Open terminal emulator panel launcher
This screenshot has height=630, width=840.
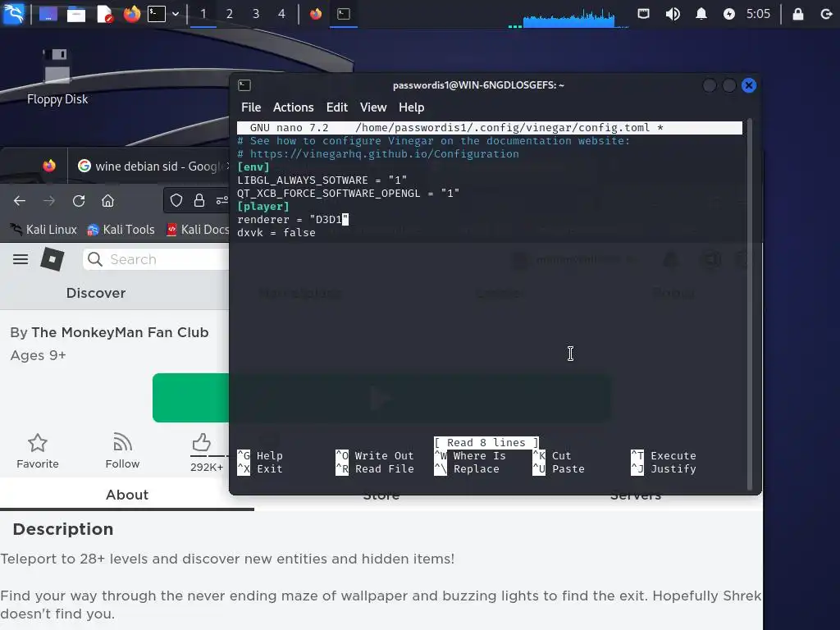click(157, 13)
